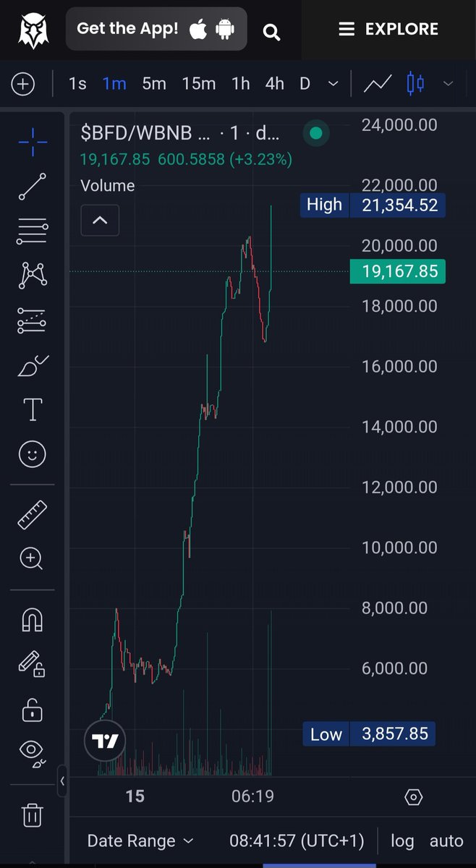Open the Date Range dropdown
The height and width of the screenshot is (868, 476).
pos(140,841)
